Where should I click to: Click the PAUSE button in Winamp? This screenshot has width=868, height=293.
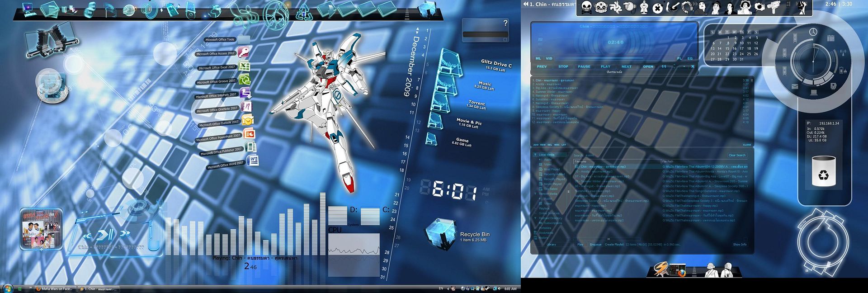click(584, 66)
